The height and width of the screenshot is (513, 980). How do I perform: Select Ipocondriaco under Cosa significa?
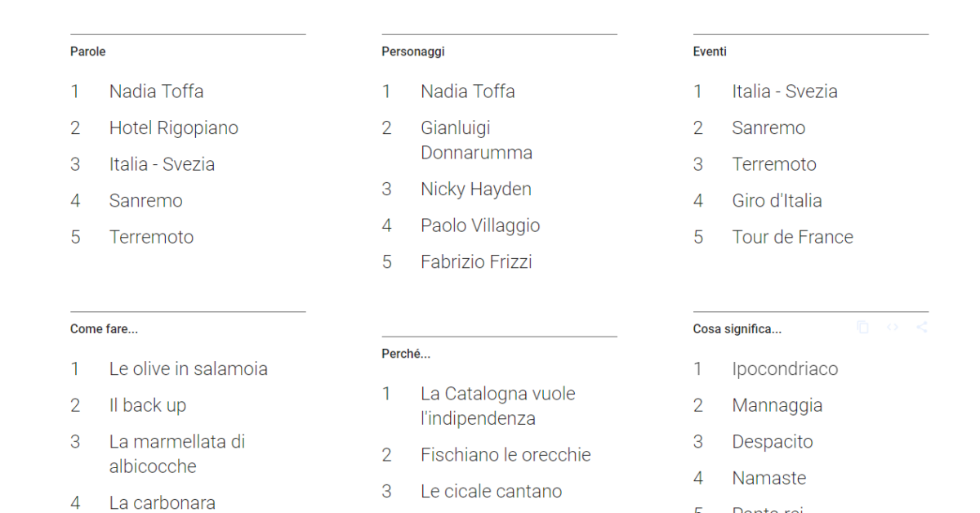[785, 369]
